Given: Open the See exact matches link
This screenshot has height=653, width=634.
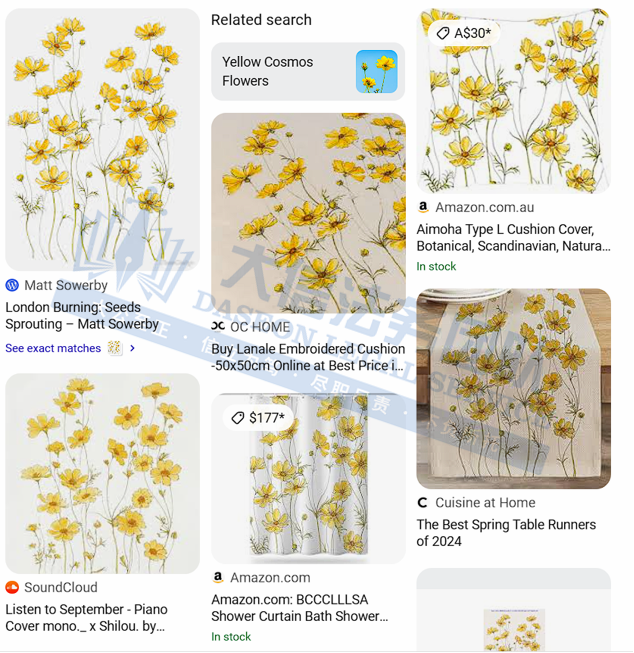Looking at the screenshot, I should [x=53, y=348].
